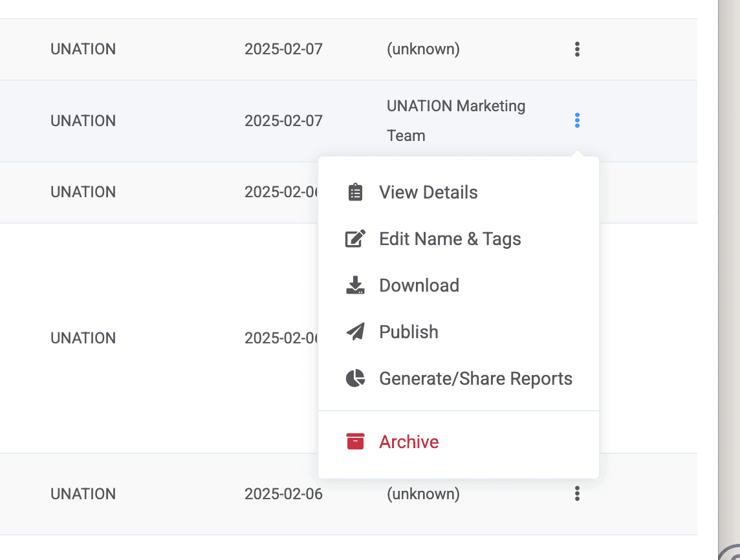Close the blue kebab menu for UNATION Marketing Team row

click(x=577, y=120)
